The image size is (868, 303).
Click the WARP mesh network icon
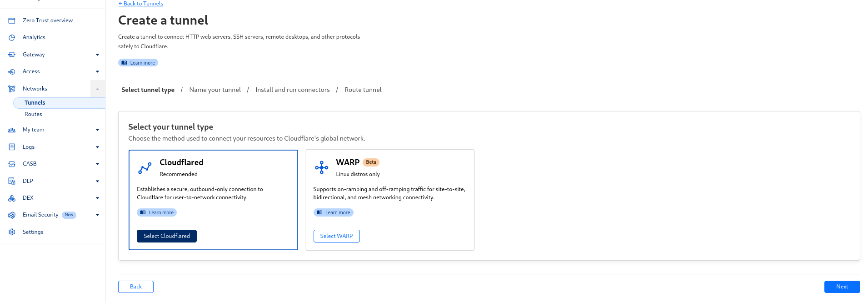[321, 167]
